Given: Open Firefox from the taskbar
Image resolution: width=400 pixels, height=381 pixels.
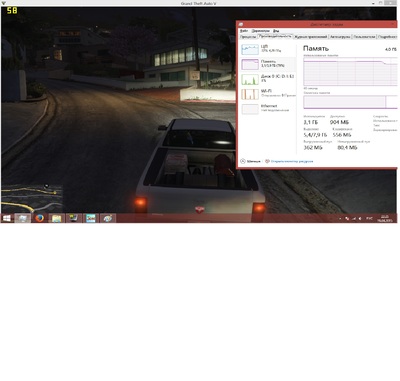Looking at the screenshot, I should click(x=40, y=218).
